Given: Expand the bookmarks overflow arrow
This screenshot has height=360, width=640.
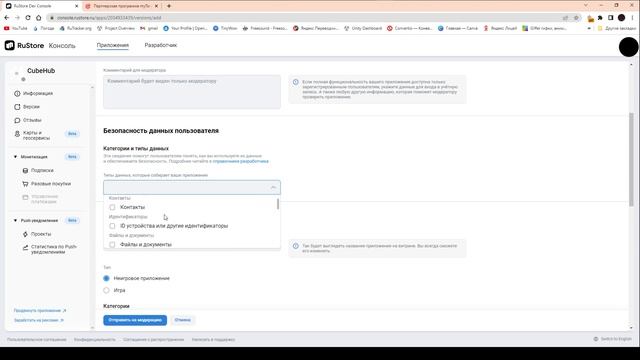Looking at the screenshot, I should click(589, 28).
